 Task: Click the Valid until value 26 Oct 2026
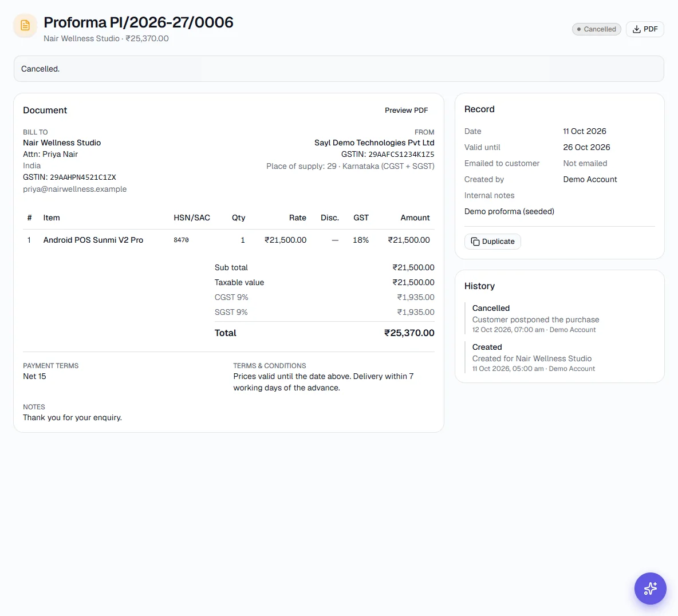(x=586, y=147)
